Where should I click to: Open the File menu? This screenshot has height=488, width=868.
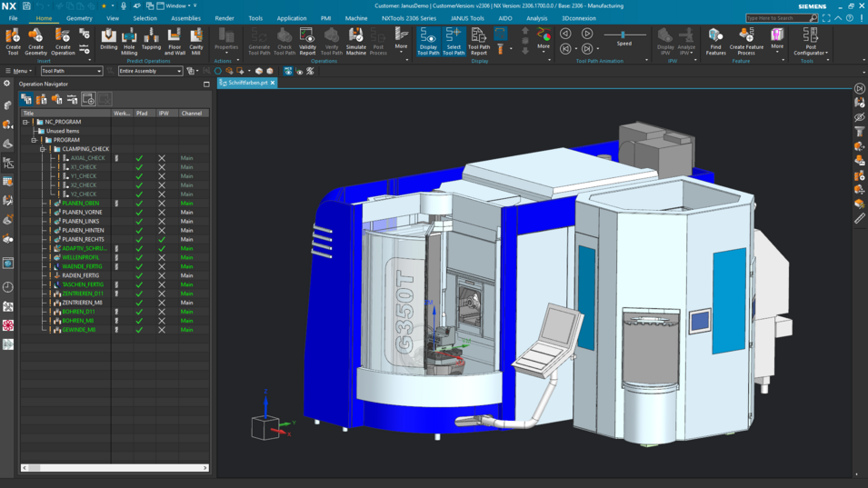click(13, 18)
